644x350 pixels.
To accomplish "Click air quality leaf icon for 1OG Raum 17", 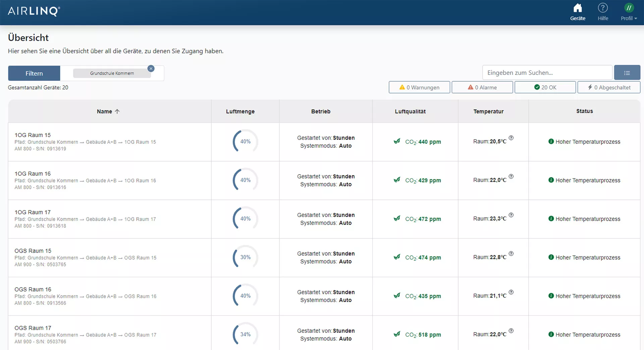I will [397, 218].
